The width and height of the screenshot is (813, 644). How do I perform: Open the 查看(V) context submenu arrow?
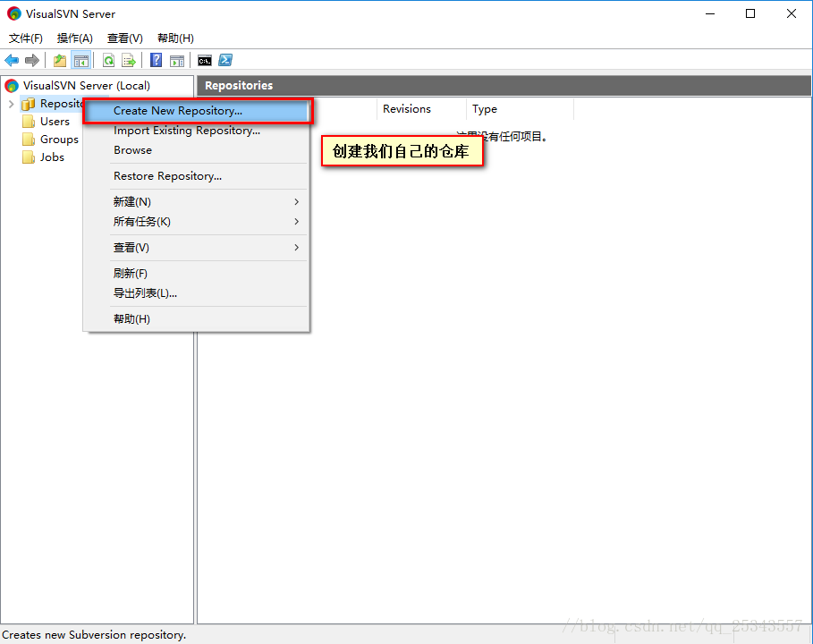click(x=297, y=248)
